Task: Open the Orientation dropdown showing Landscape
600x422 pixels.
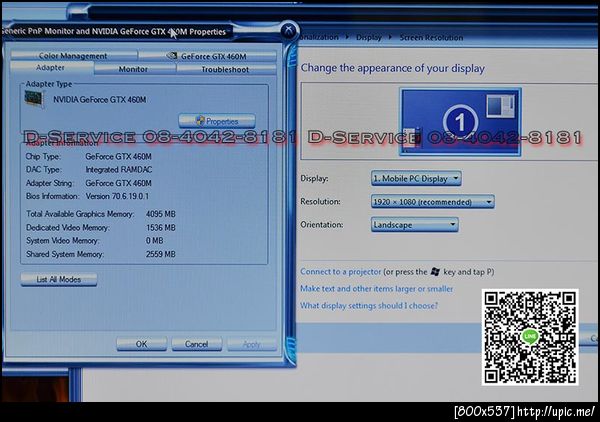Action: [414, 225]
